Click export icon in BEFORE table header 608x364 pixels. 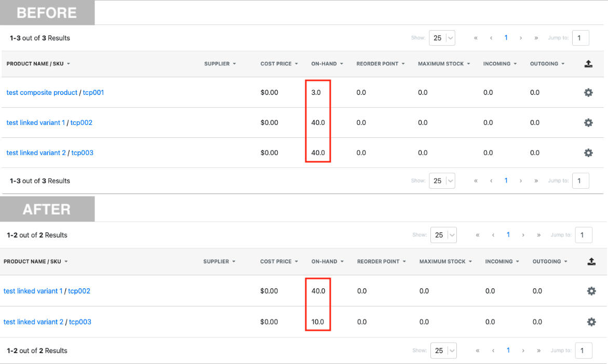pos(588,64)
